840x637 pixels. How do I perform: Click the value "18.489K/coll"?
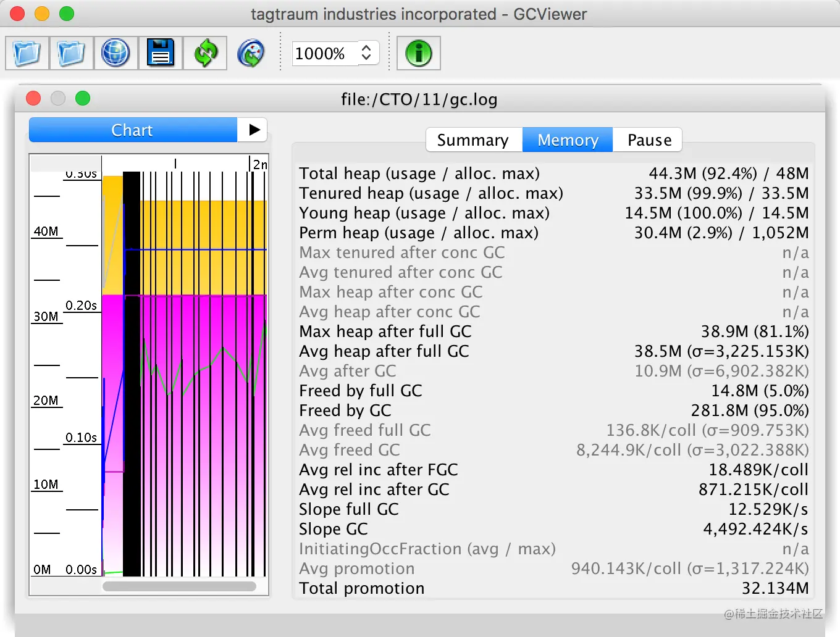pyautogui.click(x=758, y=470)
